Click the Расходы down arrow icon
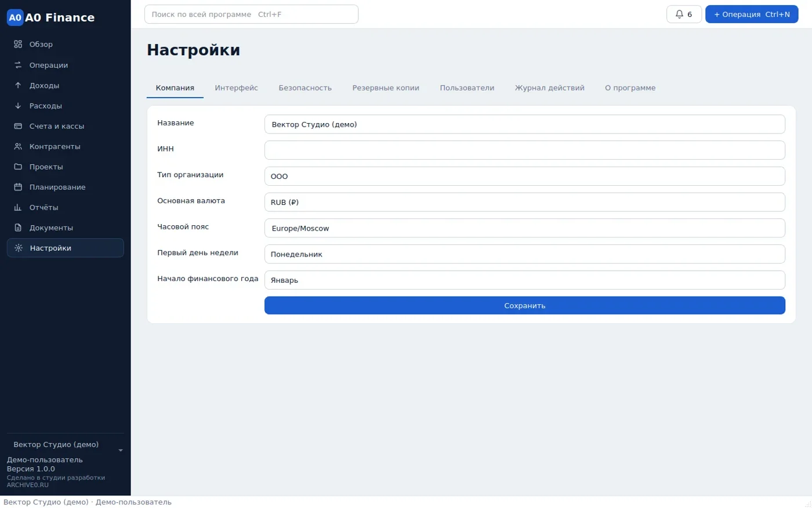Screen dimensions: 812x508 (18, 106)
